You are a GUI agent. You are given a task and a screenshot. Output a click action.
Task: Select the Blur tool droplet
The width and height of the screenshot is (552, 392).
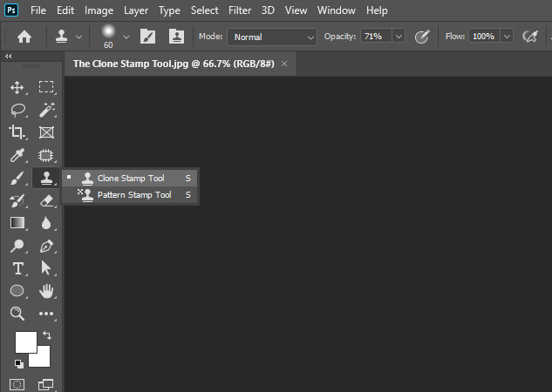(x=46, y=223)
